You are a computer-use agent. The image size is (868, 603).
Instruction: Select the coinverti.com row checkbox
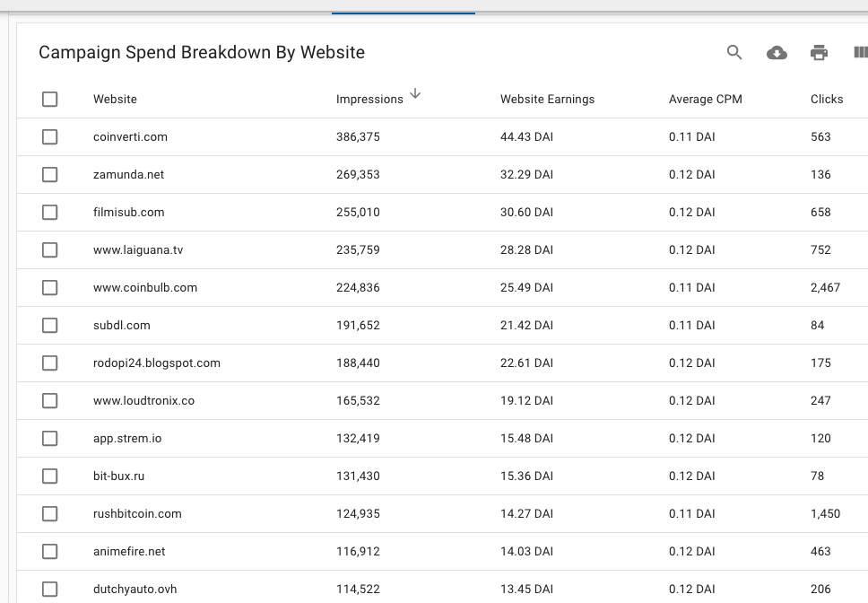[x=50, y=136]
